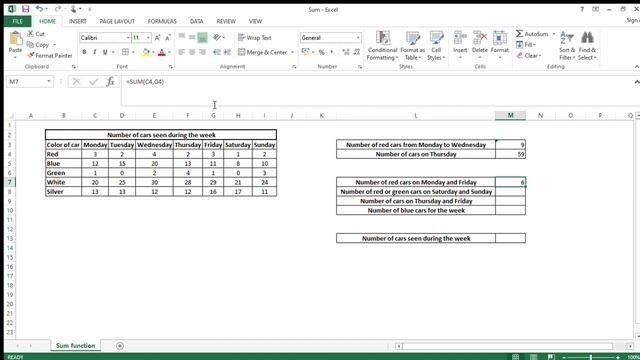The image size is (640, 360).
Task: Undo the last action
Action: [40, 9]
